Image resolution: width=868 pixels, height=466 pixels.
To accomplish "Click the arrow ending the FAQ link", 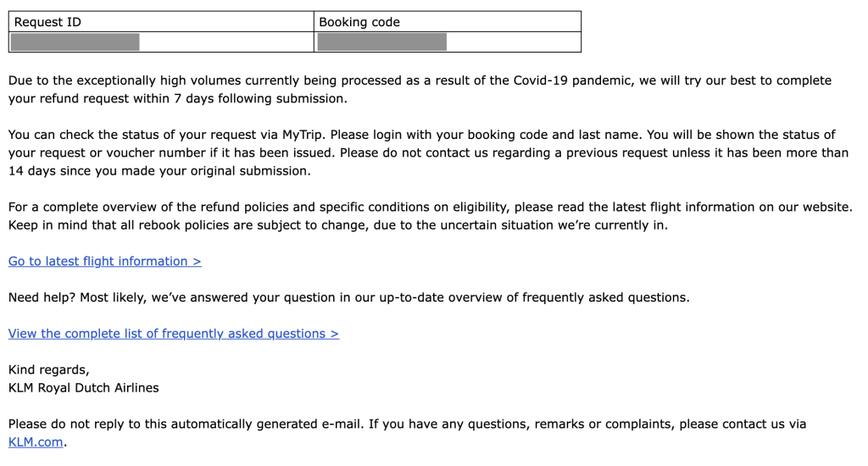I will 334,334.
